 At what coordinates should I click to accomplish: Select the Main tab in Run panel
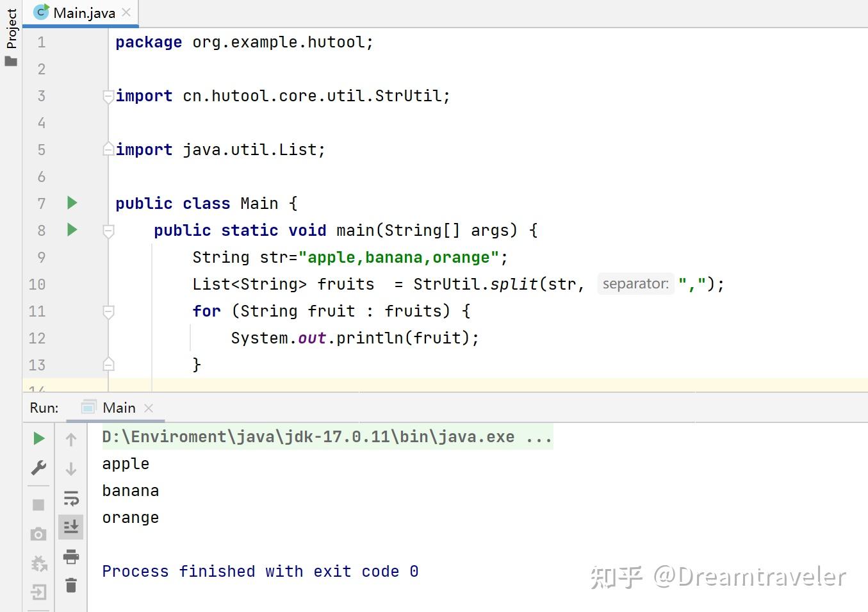click(x=119, y=408)
